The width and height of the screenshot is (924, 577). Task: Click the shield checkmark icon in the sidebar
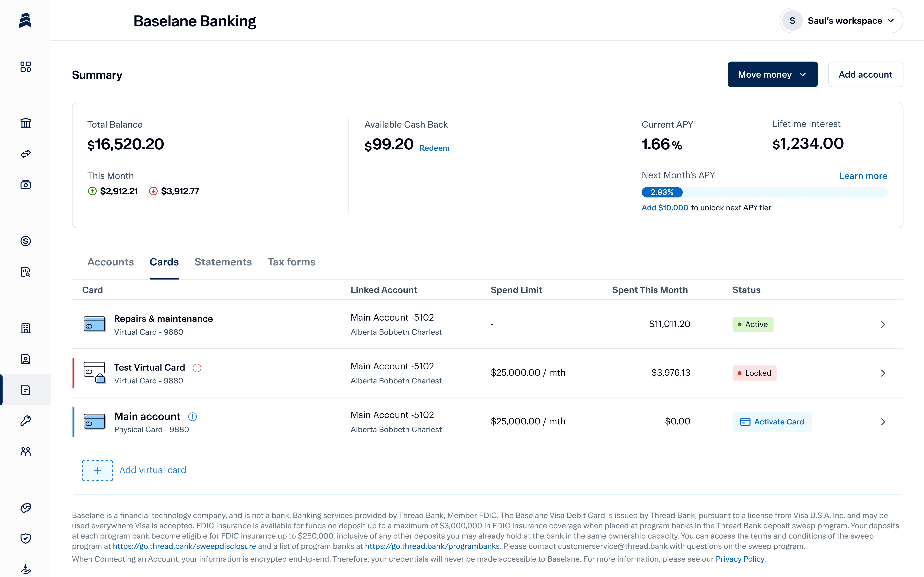pyautogui.click(x=26, y=538)
